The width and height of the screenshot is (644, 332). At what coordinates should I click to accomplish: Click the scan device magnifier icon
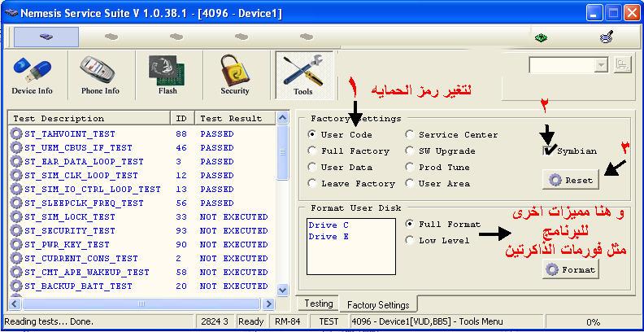(607, 37)
